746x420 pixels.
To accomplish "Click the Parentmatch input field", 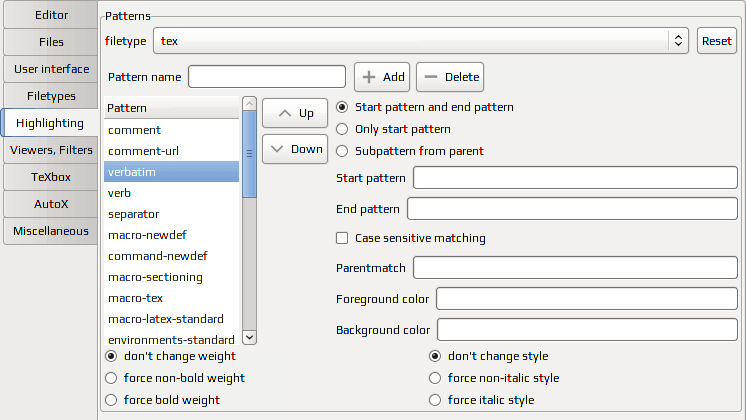I will pos(575,267).
